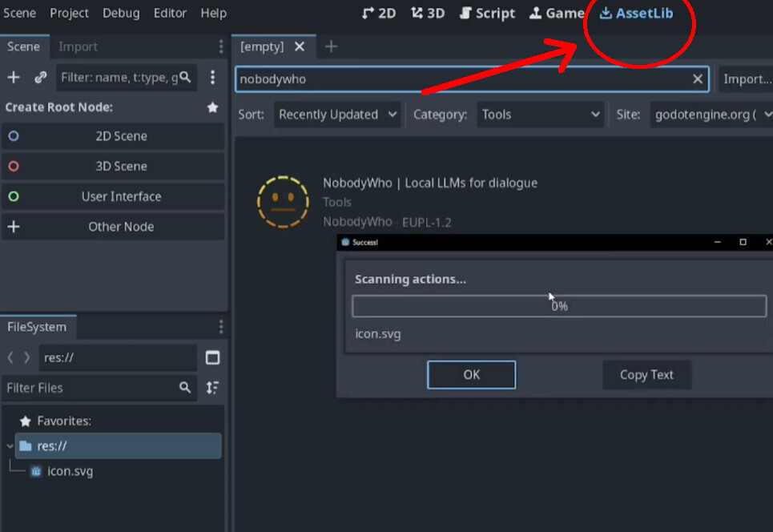
Task: Switch to the Game workspace
Action: click(x=557, y=14)
